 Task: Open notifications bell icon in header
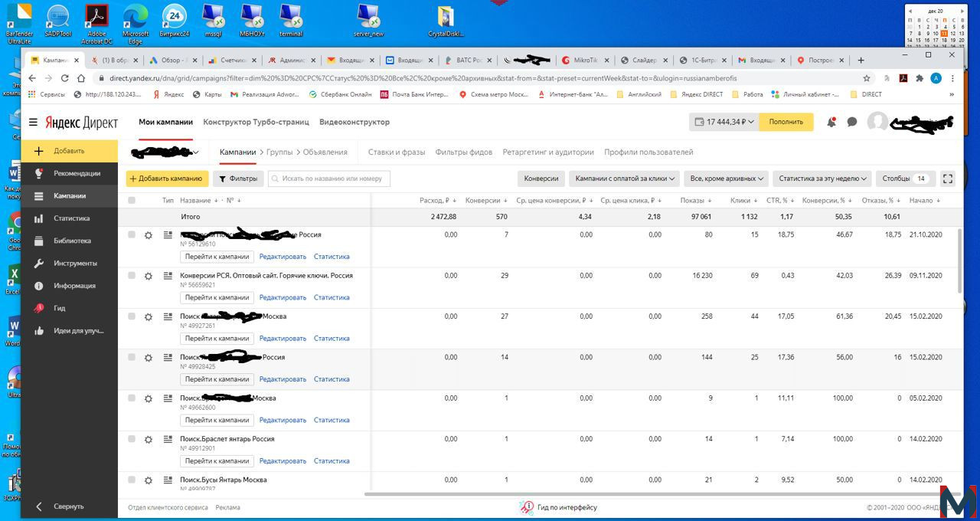pyautogui.click(x=831, y=123)
